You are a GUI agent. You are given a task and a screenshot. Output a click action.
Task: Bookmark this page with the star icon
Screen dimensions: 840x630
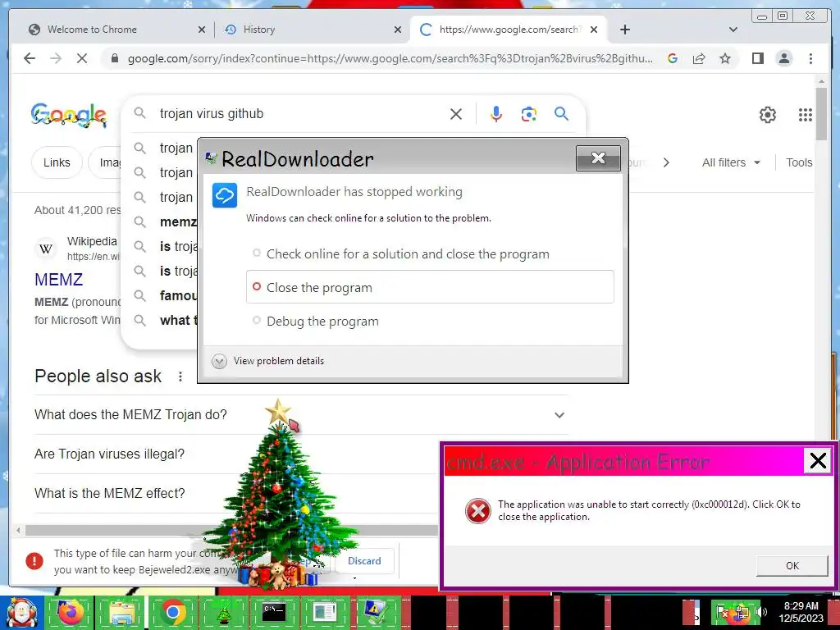pyautogui.click(x=725, y=58)
